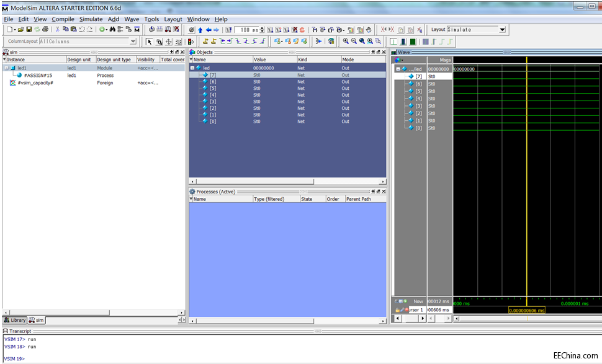Click the Zoom In magnifier icon
Viewport: 602px width, 364px height.
point(346,42)
